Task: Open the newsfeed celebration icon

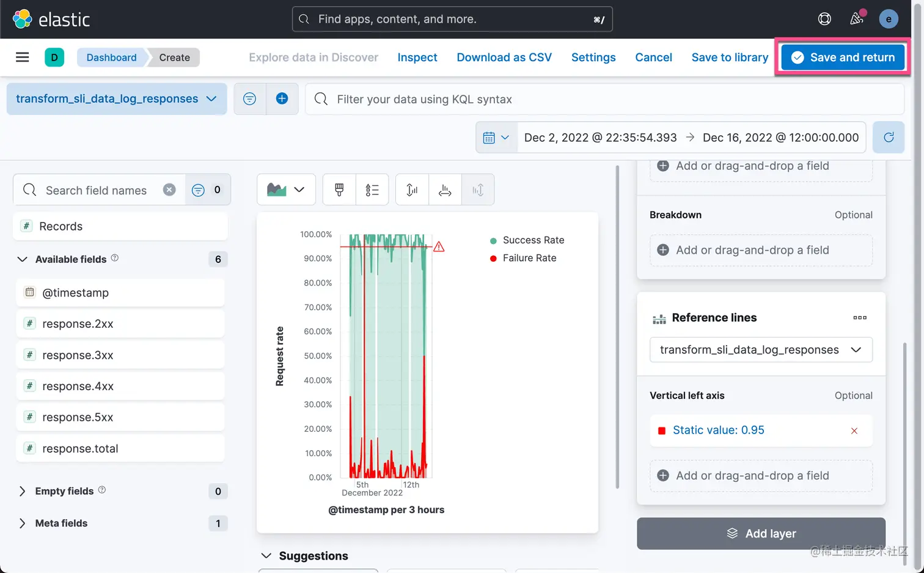Action: point(857,19)
